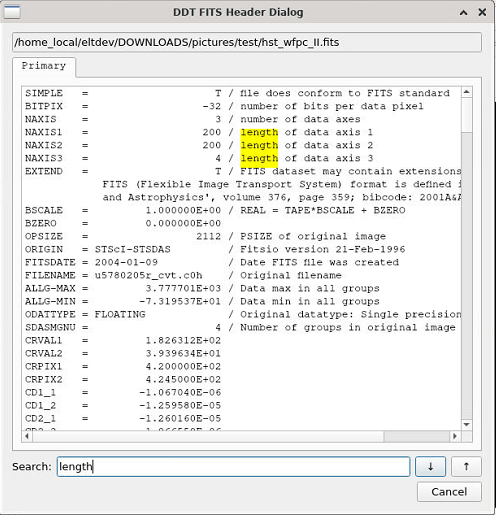Click the 'Fitsio version 21-Feb-1996' comment
Viewport: 496px width, 515px height.
coord(323,249)
